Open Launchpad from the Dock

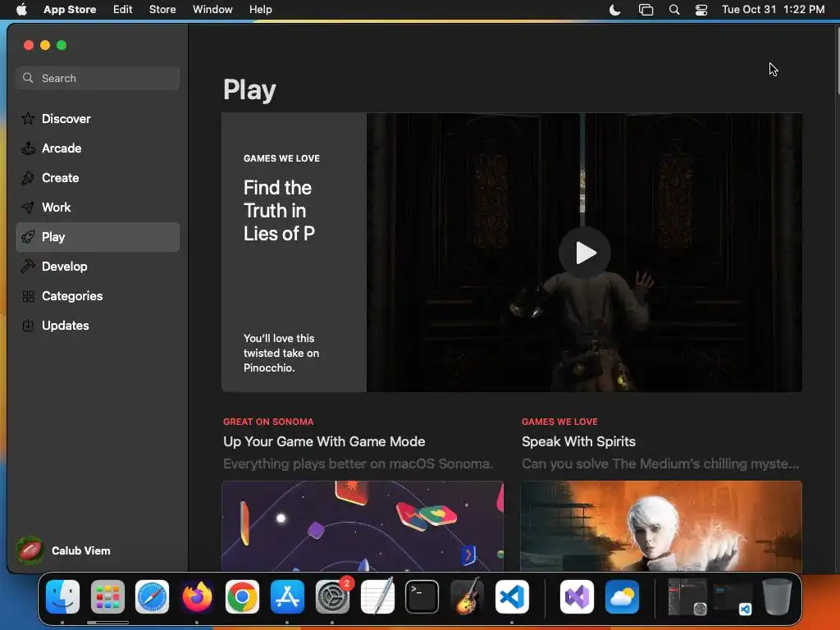click(107, 596)
